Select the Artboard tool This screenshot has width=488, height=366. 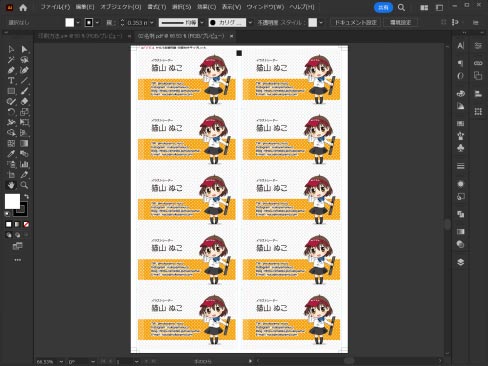pos(11,175)
